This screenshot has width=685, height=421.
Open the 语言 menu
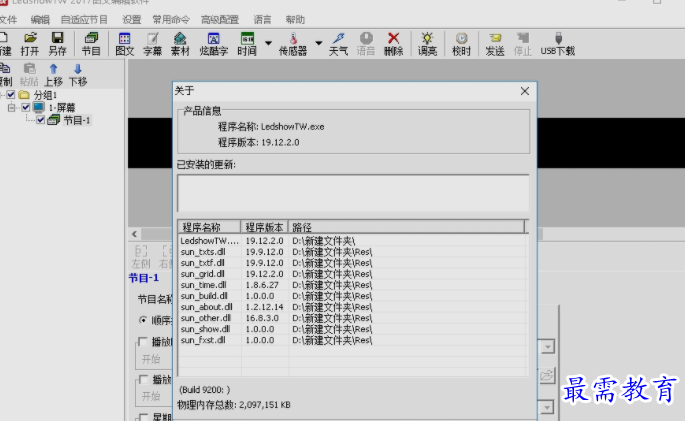point(262,20)
